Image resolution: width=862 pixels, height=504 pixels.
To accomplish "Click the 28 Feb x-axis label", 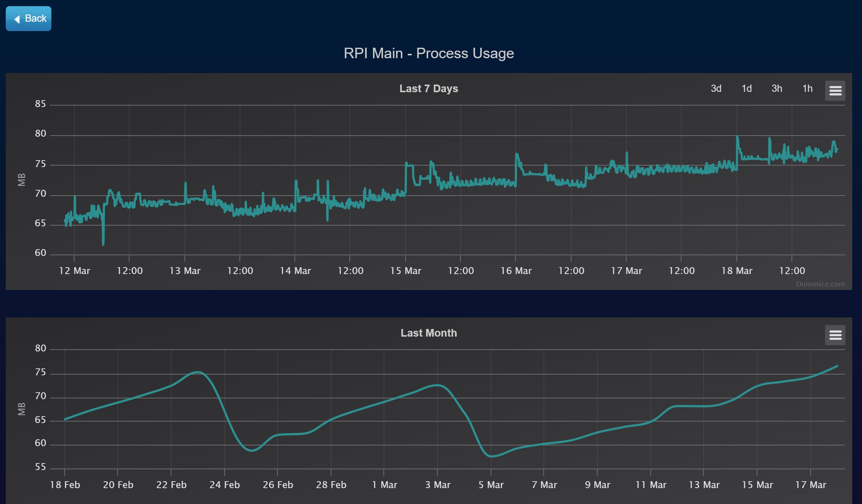I will [x=331, y=485].
